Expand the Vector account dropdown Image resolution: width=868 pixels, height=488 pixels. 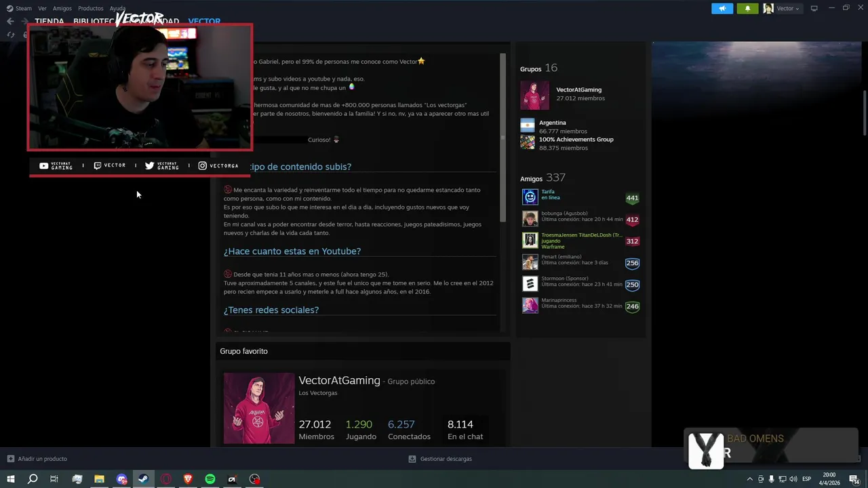[x=787, y=8]
